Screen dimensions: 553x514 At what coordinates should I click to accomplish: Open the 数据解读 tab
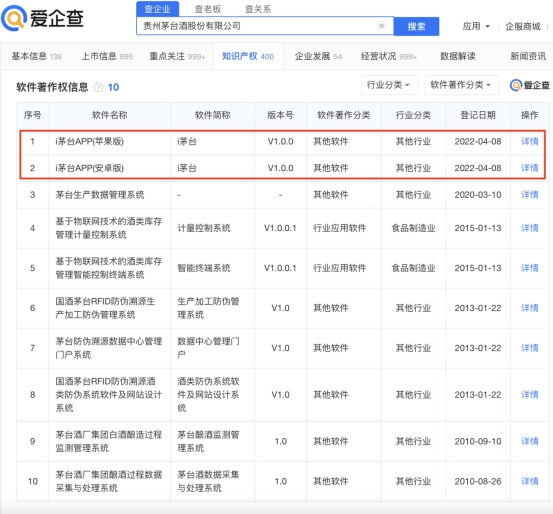click(x=458, y=56)
